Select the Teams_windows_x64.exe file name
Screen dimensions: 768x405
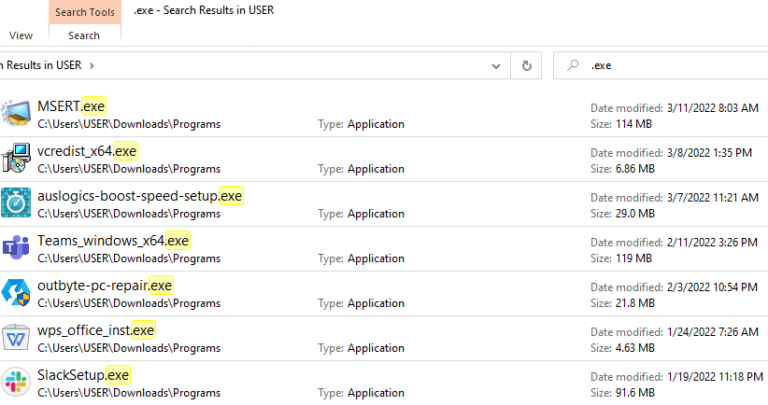click(x=113, y=240)
